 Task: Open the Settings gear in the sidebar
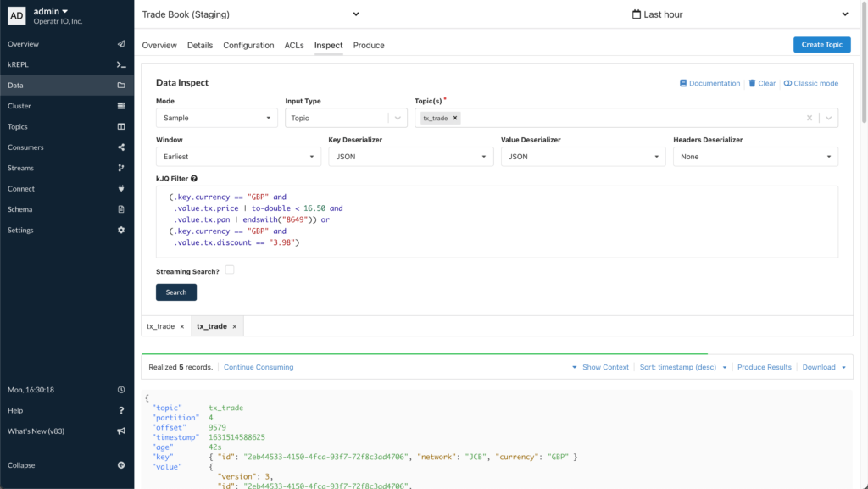120,230
